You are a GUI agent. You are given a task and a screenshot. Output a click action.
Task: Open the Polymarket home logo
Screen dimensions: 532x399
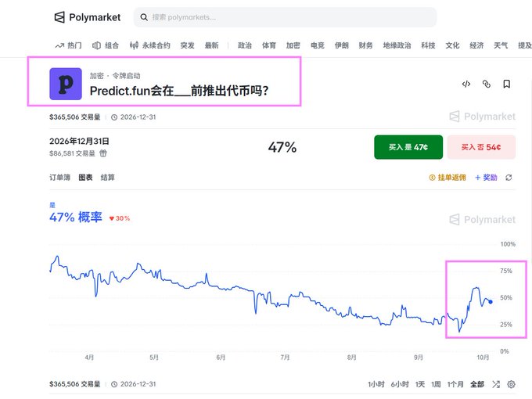[x=88, y=17]
